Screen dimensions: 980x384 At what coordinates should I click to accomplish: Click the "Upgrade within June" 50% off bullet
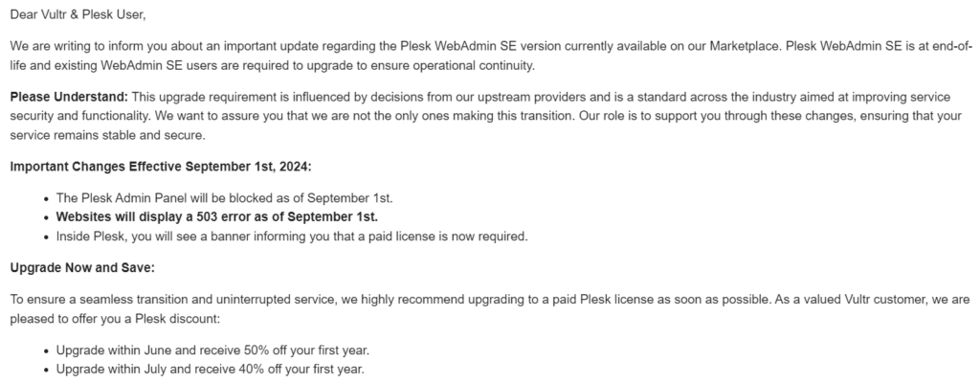coord(212,350)
